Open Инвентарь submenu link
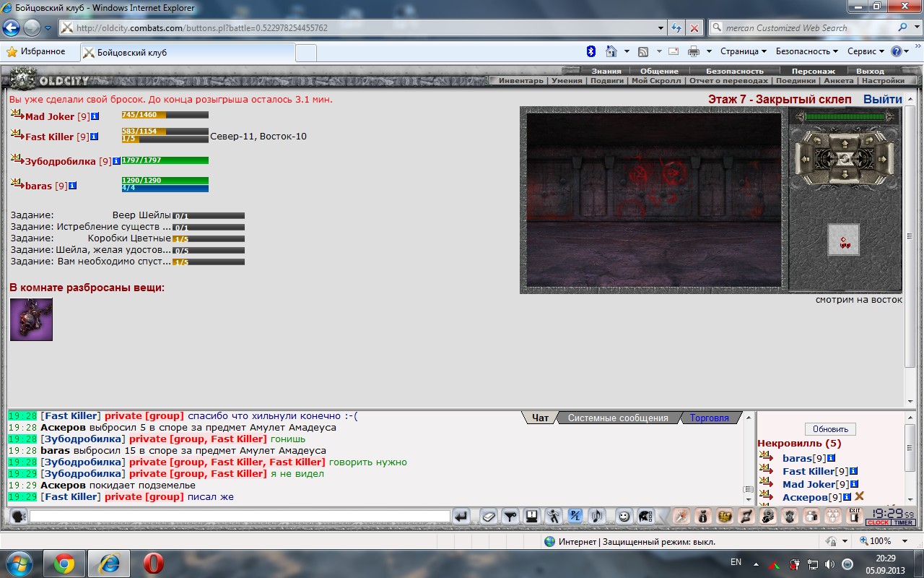The width and height of the screenshot is (924, 578). pyautogui.click(x=521, y=81)
